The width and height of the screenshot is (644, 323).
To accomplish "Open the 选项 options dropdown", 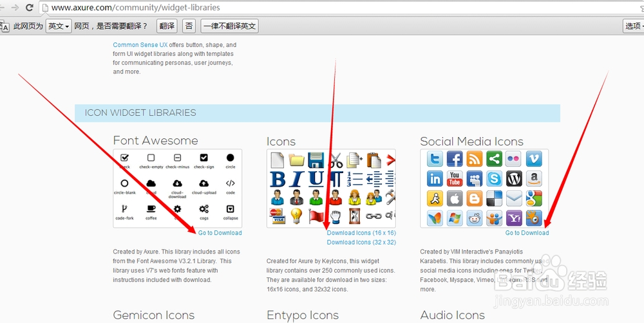I will 634,26.
